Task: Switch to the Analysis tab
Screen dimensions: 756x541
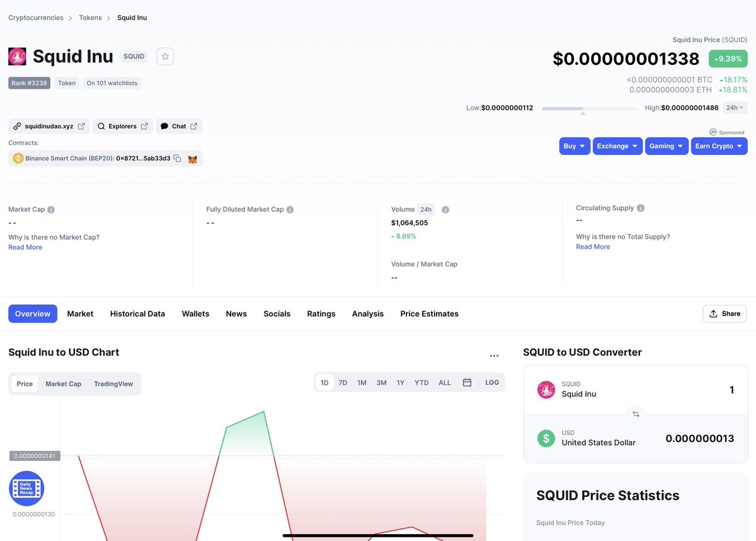Action: pyautogui.click(x=368, y=314)
